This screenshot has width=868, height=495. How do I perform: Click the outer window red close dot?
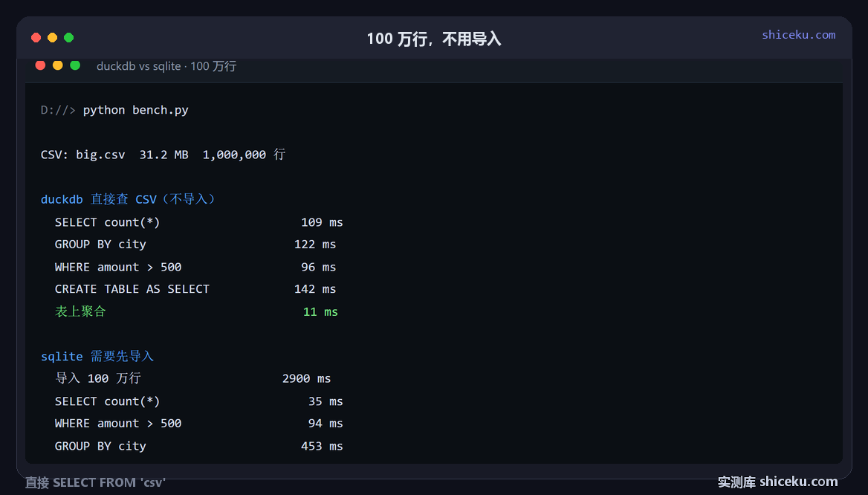pyautogui.click(x=36, y=38)
